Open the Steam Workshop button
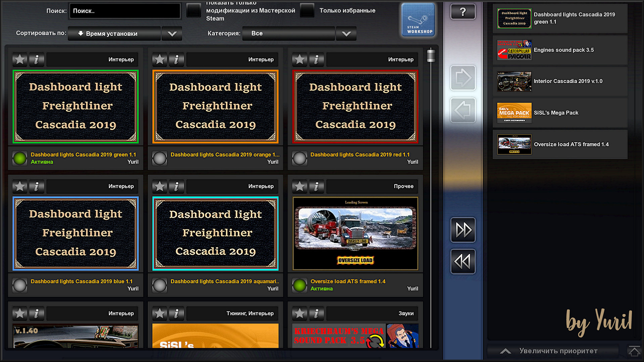 418,20
